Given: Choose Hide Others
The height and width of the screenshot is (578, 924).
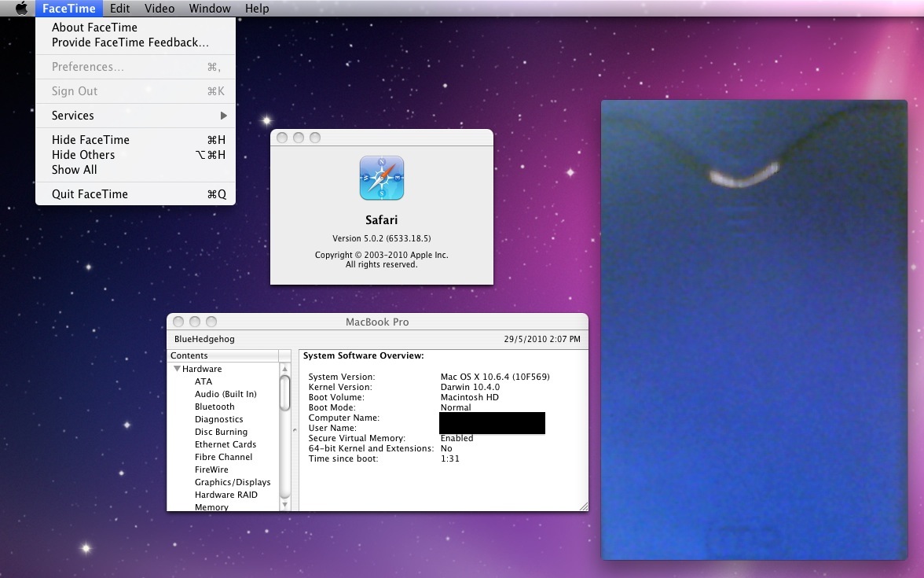Looking at the screenshot, I should 135,155.
